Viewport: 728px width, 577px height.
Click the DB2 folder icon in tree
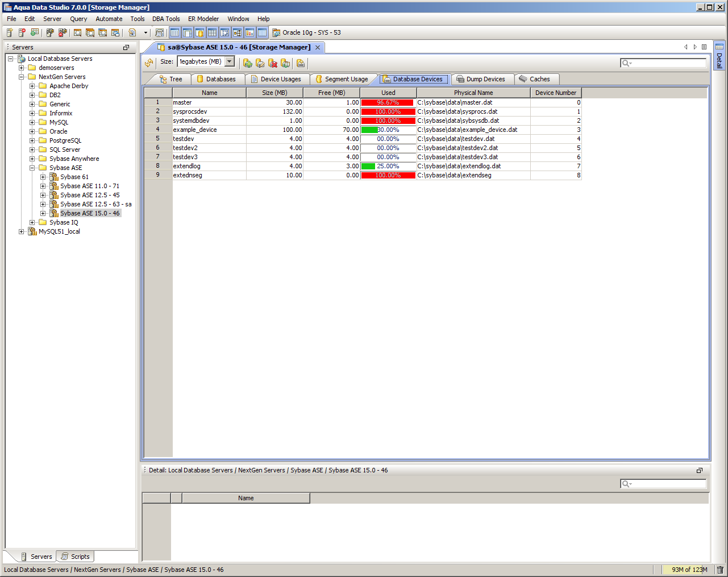43,95
